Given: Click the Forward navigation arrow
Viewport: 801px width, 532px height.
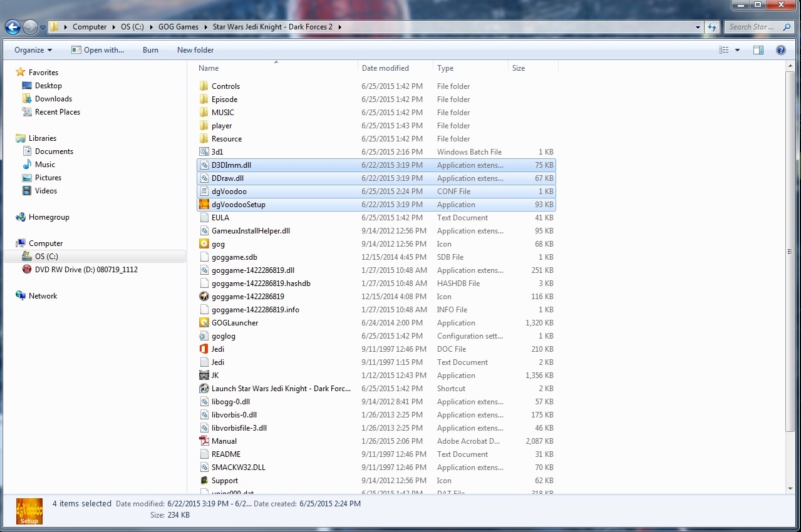Looking at the screenshot, I should pyautogui.click(x=30, y=27).
